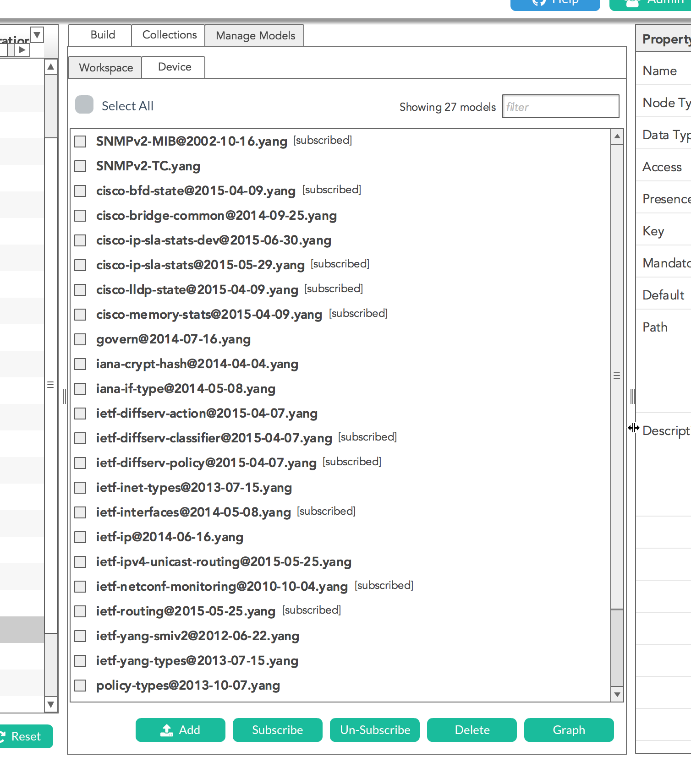Click the left panel divider grip handle

tap(65, 397)
